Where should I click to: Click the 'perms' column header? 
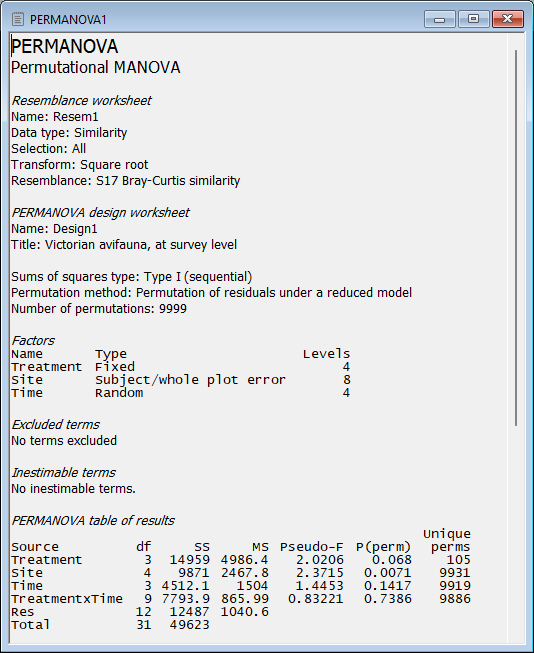(451, 547)
